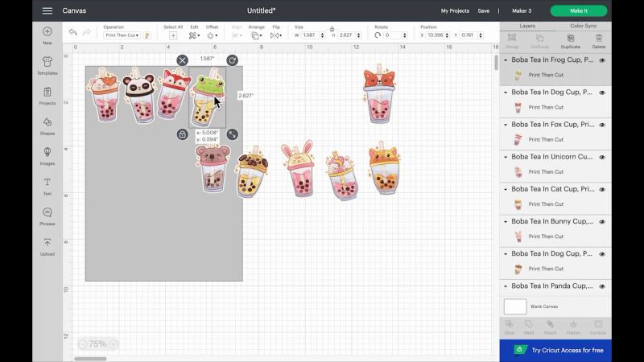
Task: Open the Operation dropdown Print Then Cut
Action: (x=122, y=35)
